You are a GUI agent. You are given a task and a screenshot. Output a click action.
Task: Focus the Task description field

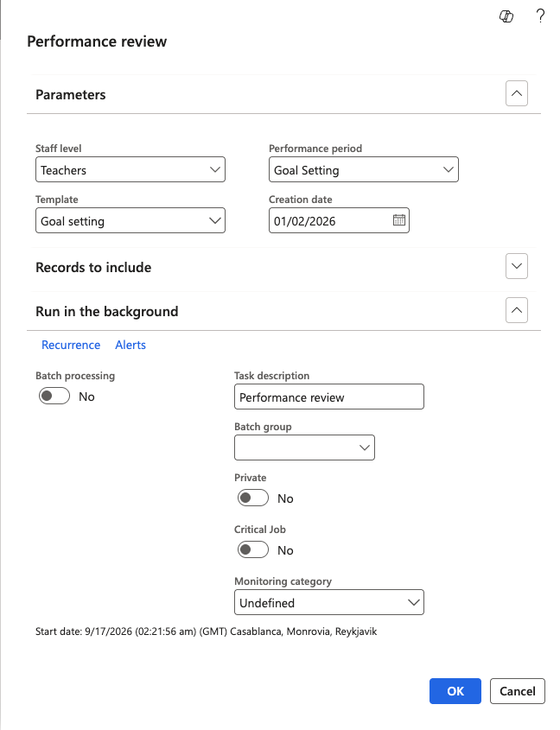coord(329,397)
